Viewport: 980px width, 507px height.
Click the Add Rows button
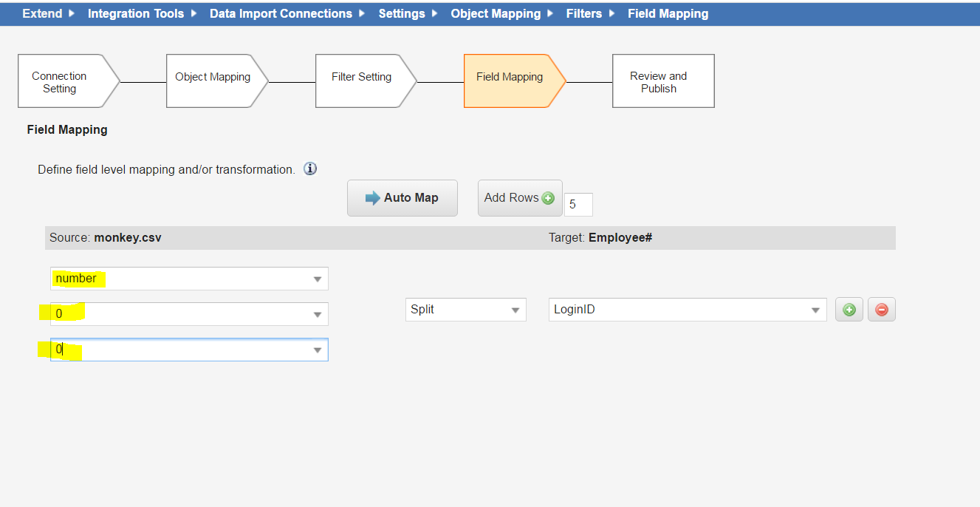tap(519, 198)
